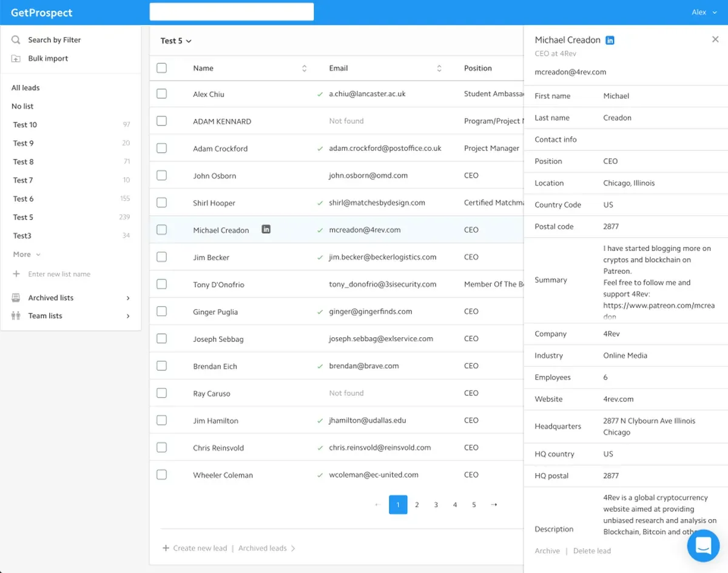
Task: Go to page 3 of results
Action: tap(436, 504)
